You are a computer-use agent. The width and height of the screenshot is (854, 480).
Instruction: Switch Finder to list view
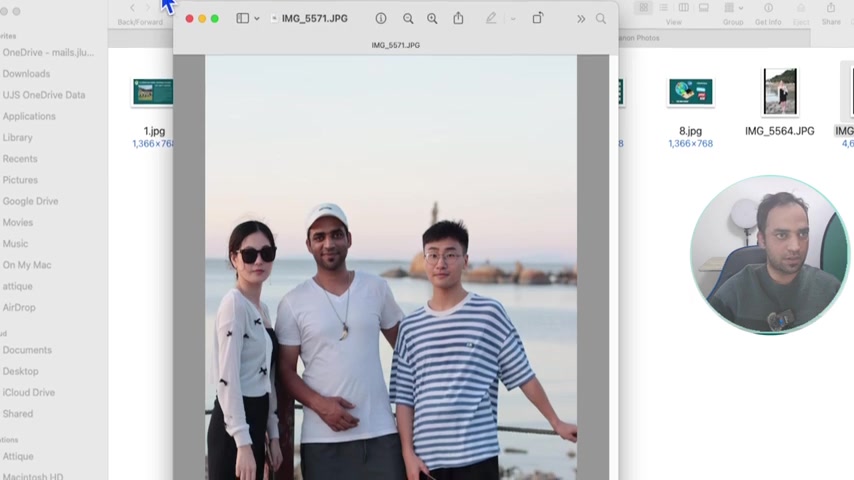coord(663,8)
